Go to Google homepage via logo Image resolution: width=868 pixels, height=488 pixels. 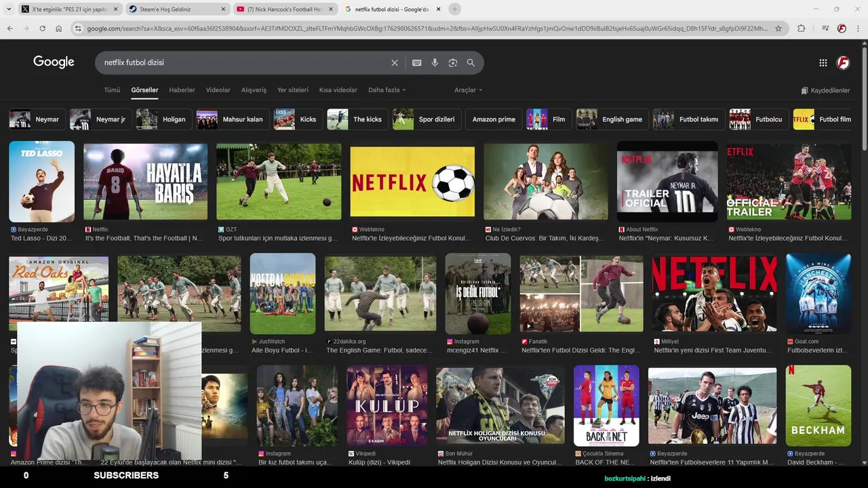(x=54, y=62)
